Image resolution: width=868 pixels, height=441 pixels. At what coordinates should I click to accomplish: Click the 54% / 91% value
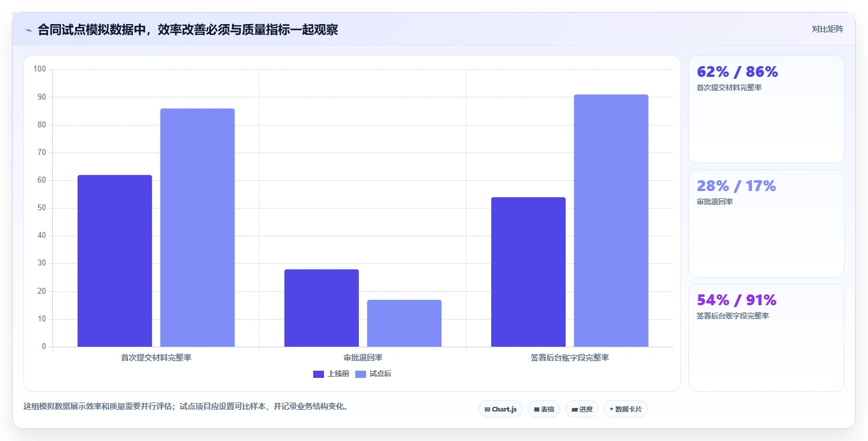[737, 300]
